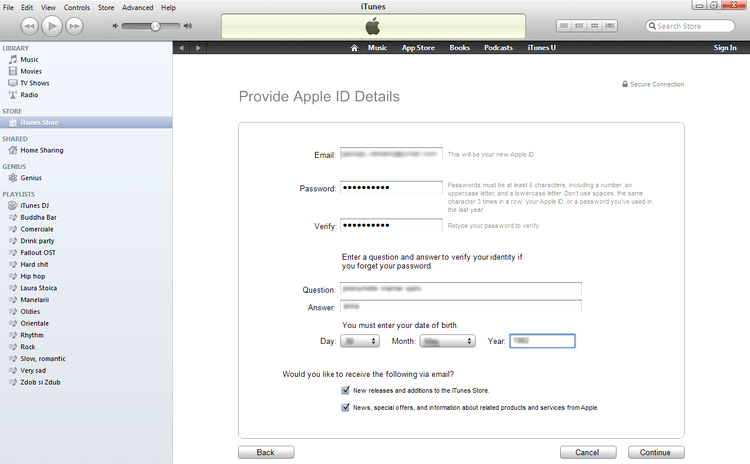Screen dimensions: 750x464
Task: Switch to grid view icon
Action: pyautogui.click(x=594, y=26)
